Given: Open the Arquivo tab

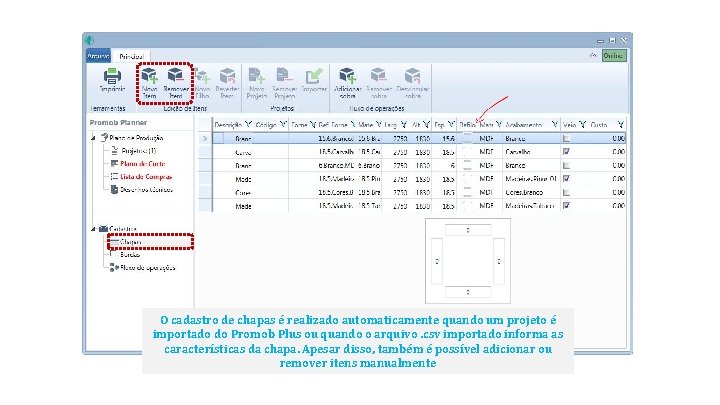Looking at the screenshot, I should tap(98, 56).
